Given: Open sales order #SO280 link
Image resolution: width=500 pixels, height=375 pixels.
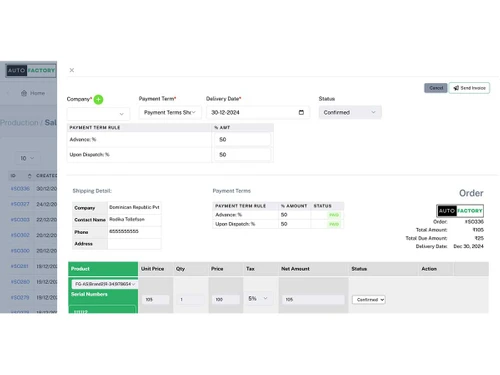Looking at the screenshot, I should [x=20, y=282].
